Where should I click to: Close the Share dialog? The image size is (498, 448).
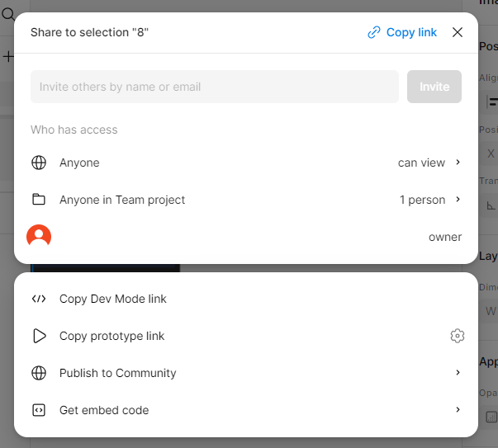(457, 32)
